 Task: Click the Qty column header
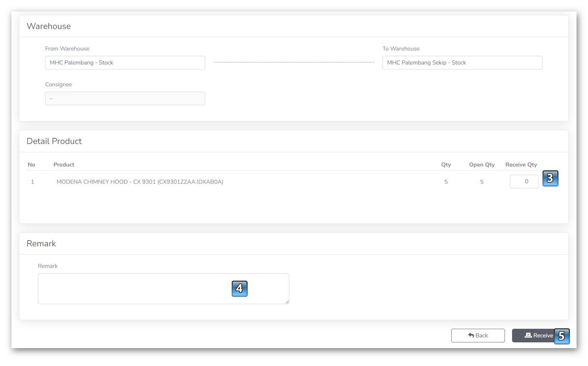[x=446, y=165]
